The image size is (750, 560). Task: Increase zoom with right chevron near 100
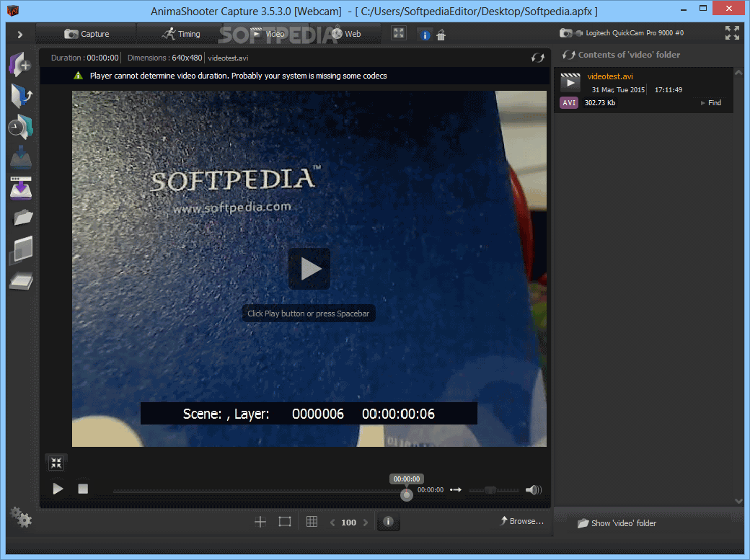(x=366, y=523)
